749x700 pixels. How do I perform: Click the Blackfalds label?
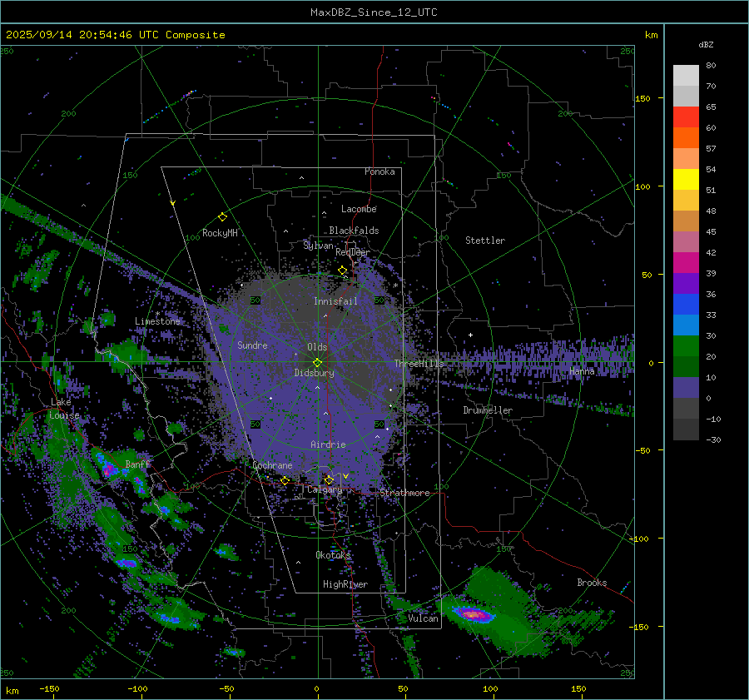click(354, 231)
